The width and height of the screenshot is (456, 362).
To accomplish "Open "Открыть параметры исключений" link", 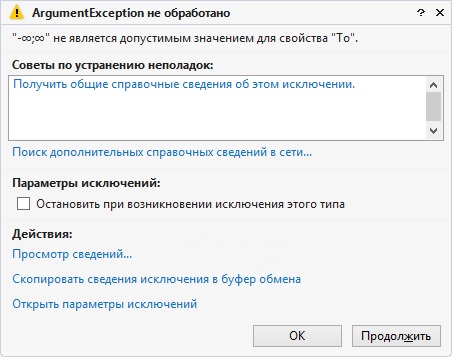I will pyautogui.click(x=105, y=304).
